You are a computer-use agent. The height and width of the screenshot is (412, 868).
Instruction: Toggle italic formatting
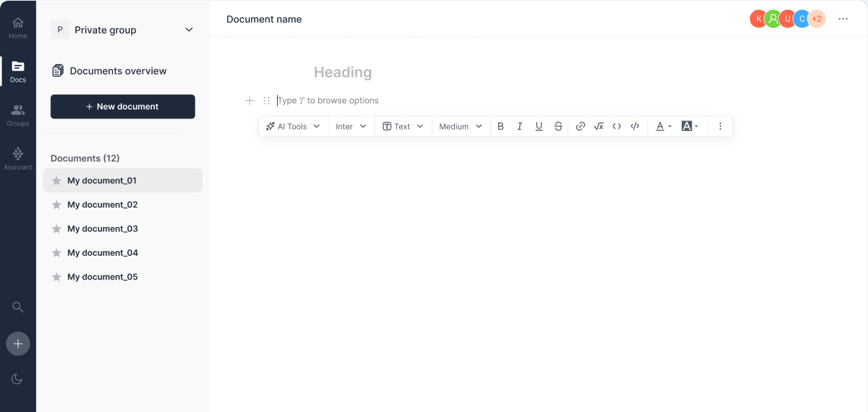[520, 126]
